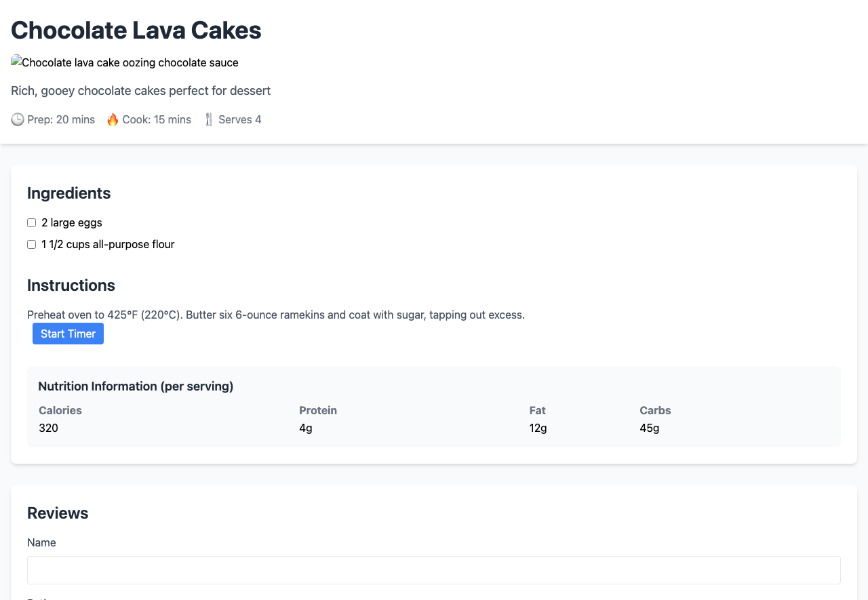
Task: Click the clock icon beside Prep time
Action: click(x=18, y=120)
